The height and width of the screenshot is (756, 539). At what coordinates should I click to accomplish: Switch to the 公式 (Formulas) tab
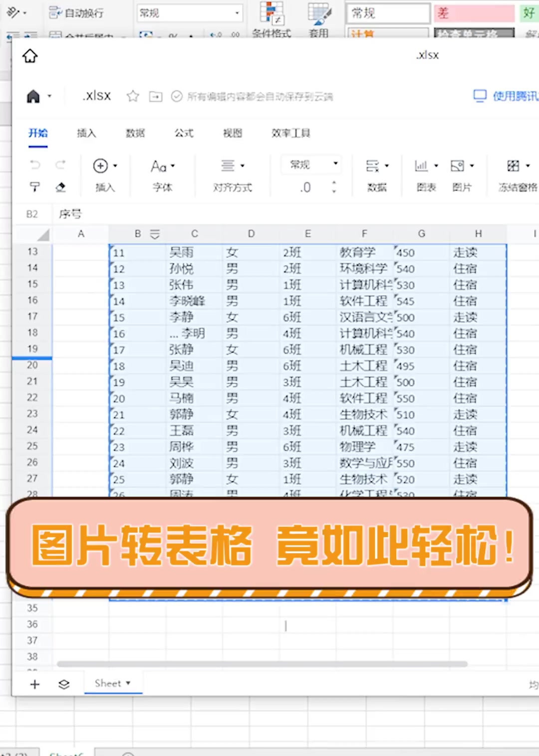[x=183, y=133]
